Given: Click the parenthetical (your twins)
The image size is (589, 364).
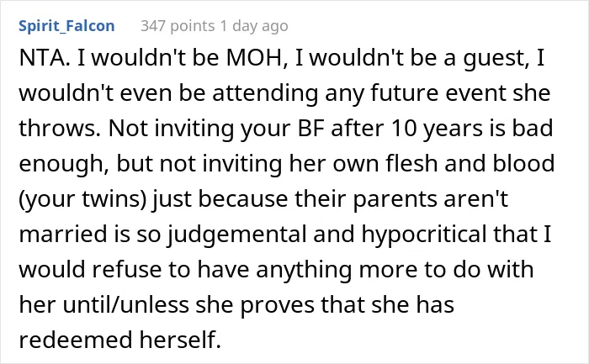Looking at the screenshot, I should pyautogui.click(x=83, y=200).
